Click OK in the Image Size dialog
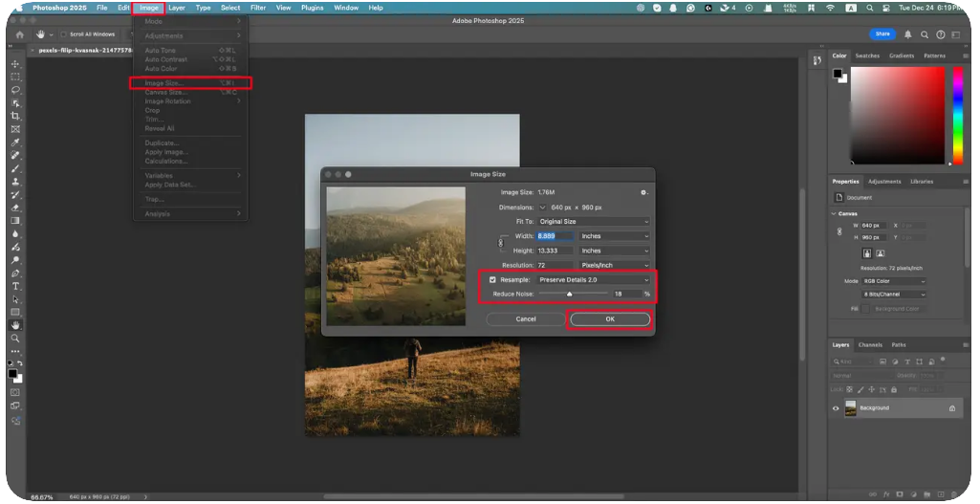This screenshot has width=980, height=504. point(610,318)
